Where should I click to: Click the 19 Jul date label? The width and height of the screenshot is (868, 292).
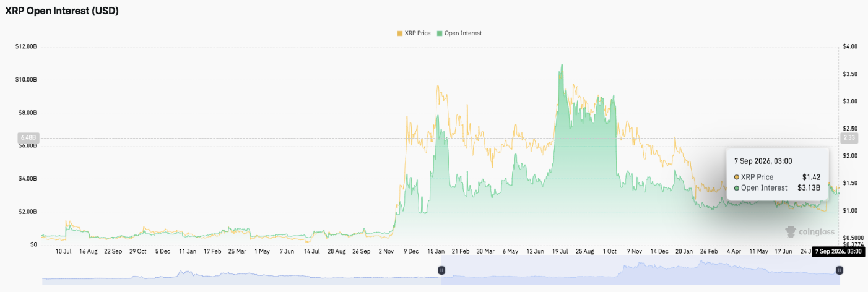click(560, 252)
